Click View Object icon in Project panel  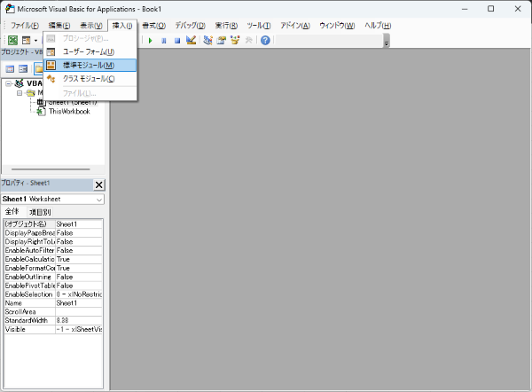[x=23, y=69]
